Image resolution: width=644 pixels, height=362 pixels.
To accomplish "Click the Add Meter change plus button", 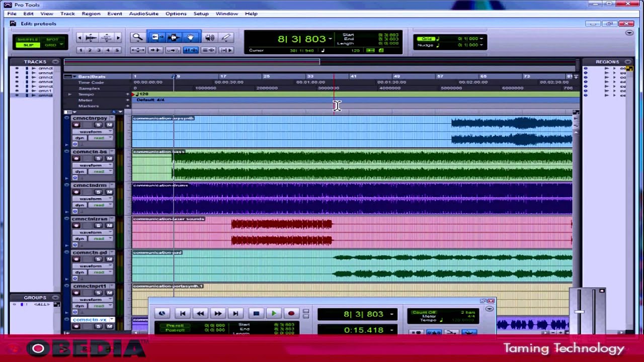I will [x=128, y=100].
